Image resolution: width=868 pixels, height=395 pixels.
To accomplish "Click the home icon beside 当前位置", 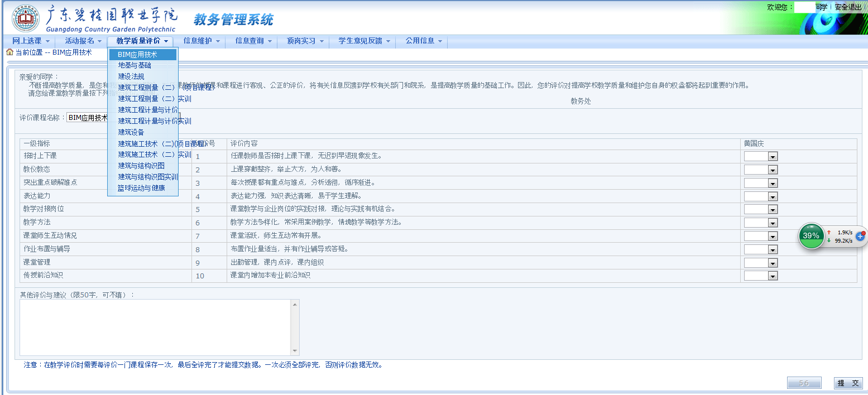I will tap(9, 52).
